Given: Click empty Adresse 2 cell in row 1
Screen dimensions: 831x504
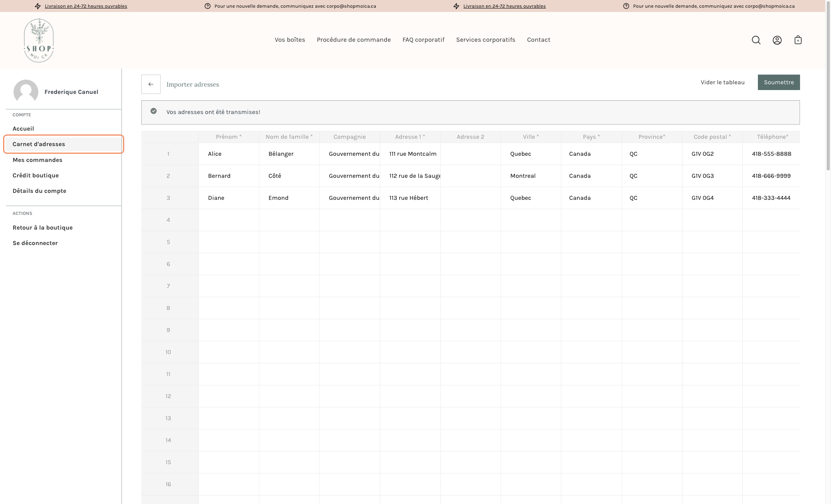Looking at the screenshot, I should point(470,154).
